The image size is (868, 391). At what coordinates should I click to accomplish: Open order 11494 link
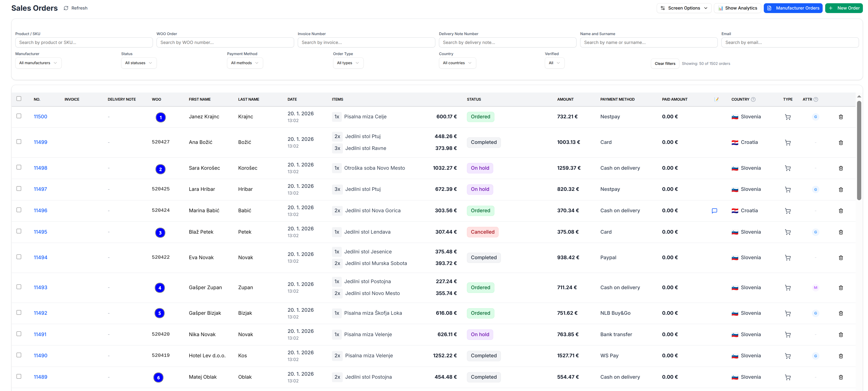(x=40, y=258)
